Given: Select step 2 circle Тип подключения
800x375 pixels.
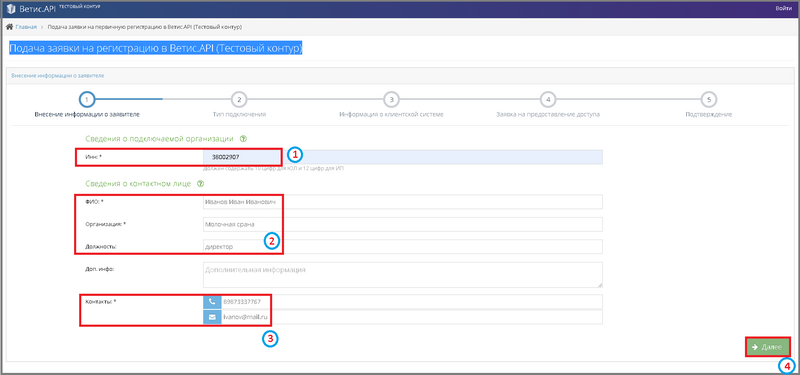Looking at the screenshot, I should [239, 99].
